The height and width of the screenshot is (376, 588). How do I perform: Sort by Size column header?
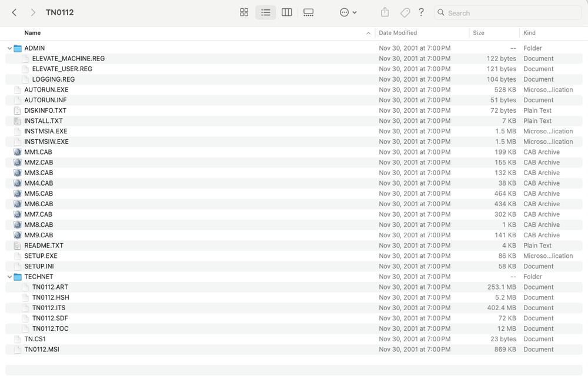(x=479, y=33)
